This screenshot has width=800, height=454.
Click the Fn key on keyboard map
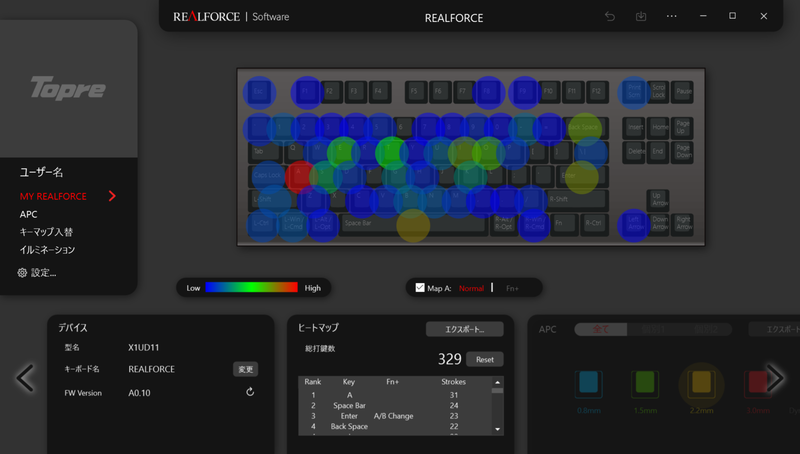tap(564, 223)
